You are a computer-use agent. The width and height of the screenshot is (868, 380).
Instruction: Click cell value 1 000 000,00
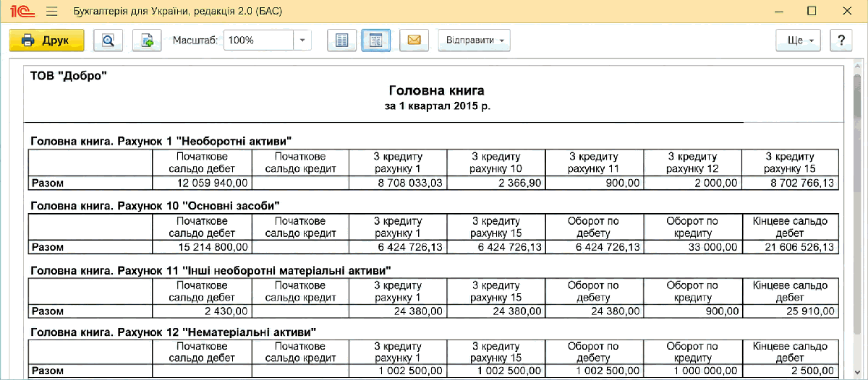[x=692, y=371]
